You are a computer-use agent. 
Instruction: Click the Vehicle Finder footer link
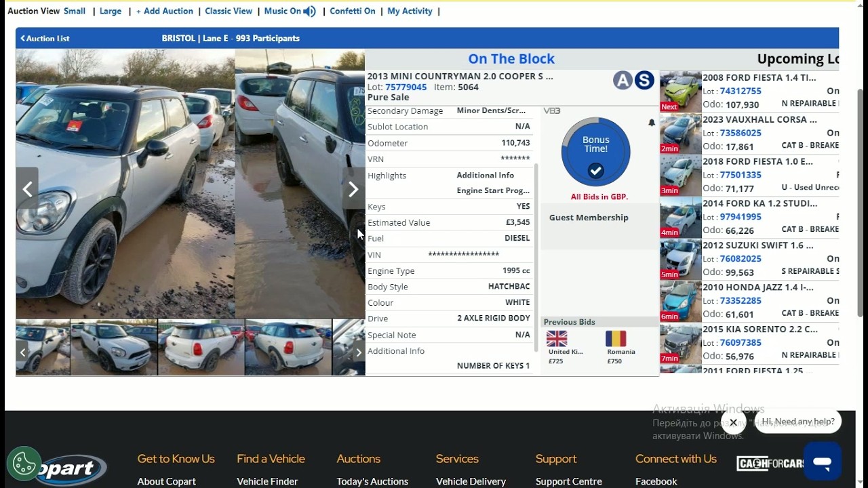tap(267, 481)
